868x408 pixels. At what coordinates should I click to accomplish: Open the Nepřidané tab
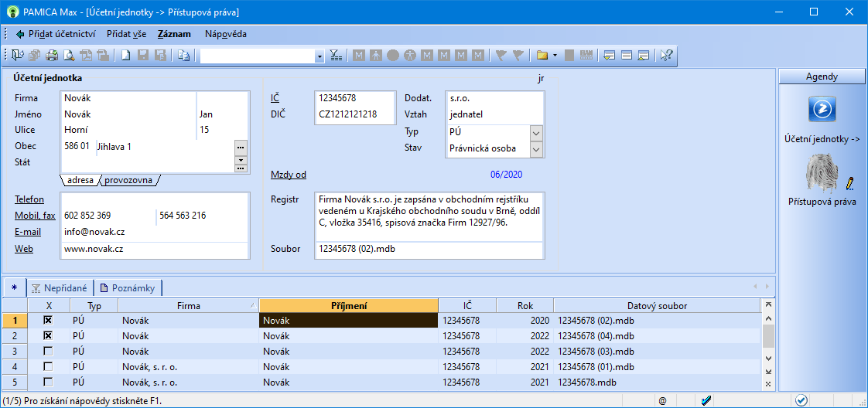[60, 288]
